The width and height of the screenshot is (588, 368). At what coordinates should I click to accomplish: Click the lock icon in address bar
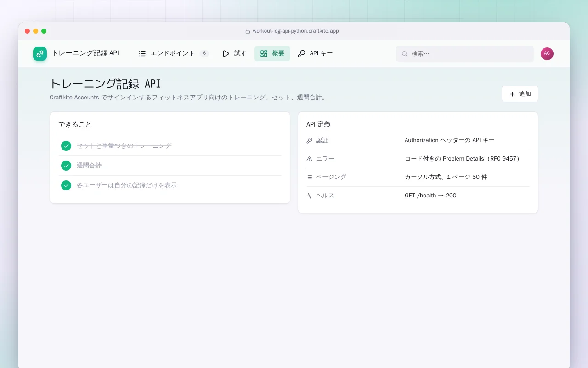click(248, 31)
